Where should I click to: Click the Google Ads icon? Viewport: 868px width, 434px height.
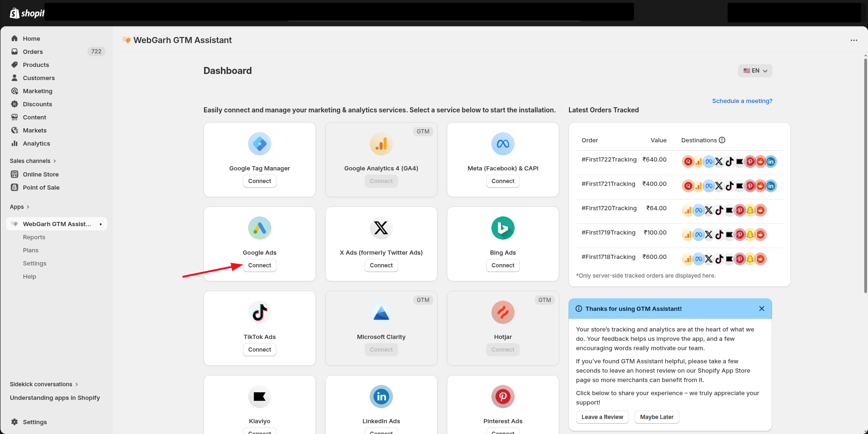pyautogui.click(x=260, y=228)
